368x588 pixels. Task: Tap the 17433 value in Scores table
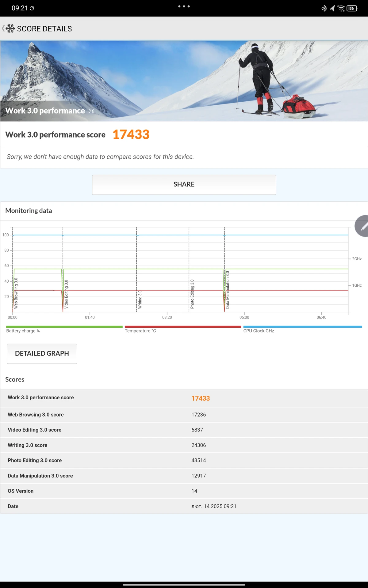click(201, 398)
